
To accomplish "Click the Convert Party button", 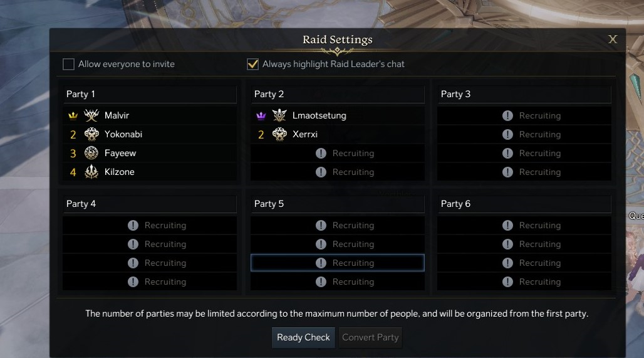I will [370, 337].
